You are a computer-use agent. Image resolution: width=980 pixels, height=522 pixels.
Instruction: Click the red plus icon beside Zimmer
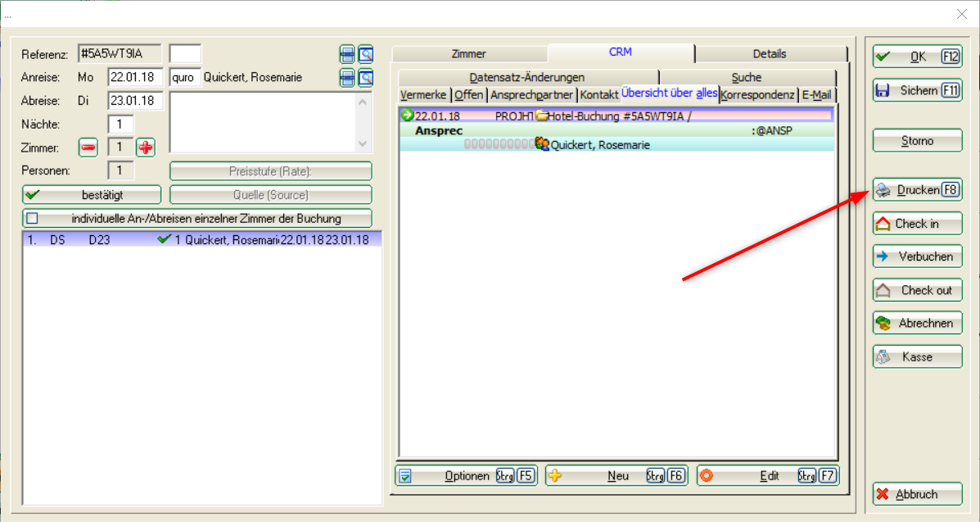point(145,148)
